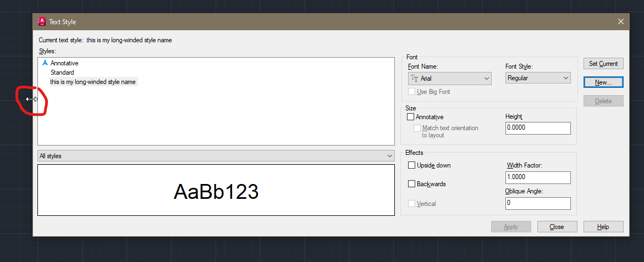The height and width of the screenshot is (262, 644).
Task: Open the Font Style dropdown showing Regular
Action: tap(538, 77)
